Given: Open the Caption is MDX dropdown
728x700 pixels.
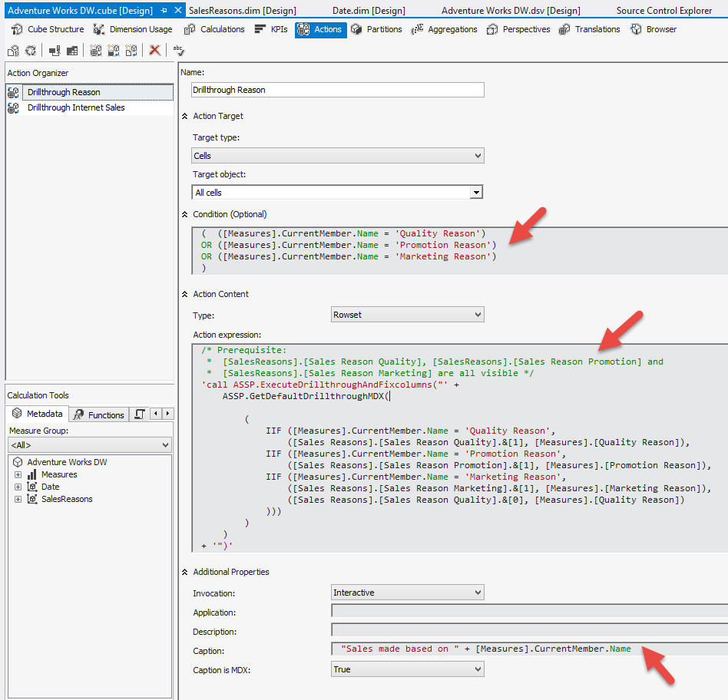Looking at the screenshot, I should pos(407,669).
